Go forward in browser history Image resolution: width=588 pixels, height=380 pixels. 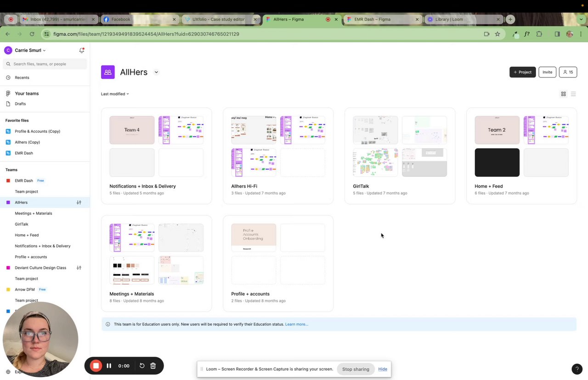coord(20,34)
